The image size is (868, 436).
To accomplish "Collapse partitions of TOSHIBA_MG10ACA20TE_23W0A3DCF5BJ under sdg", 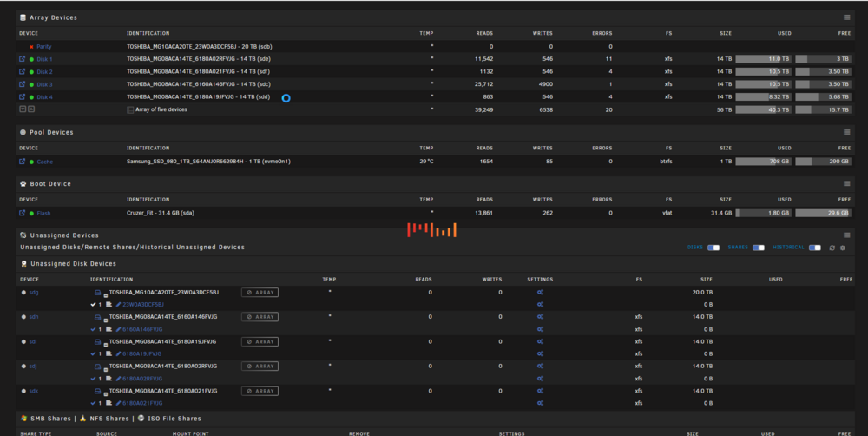I will point(105,295).
